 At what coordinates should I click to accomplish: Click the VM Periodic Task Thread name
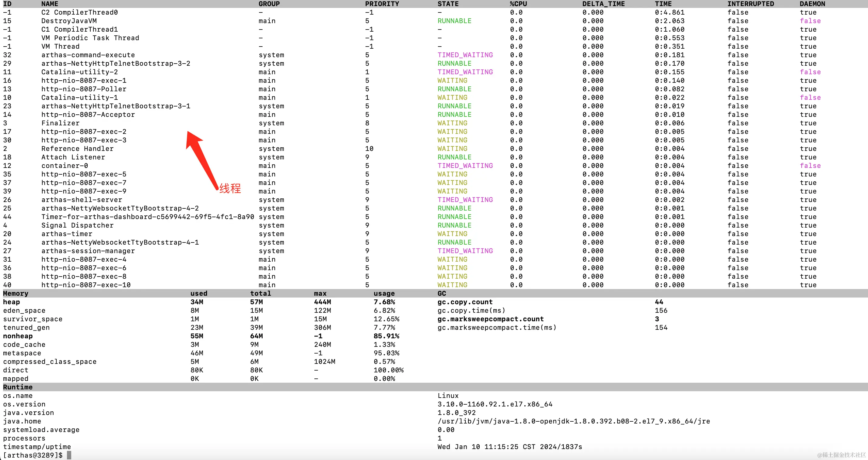[x=90, y=38]
